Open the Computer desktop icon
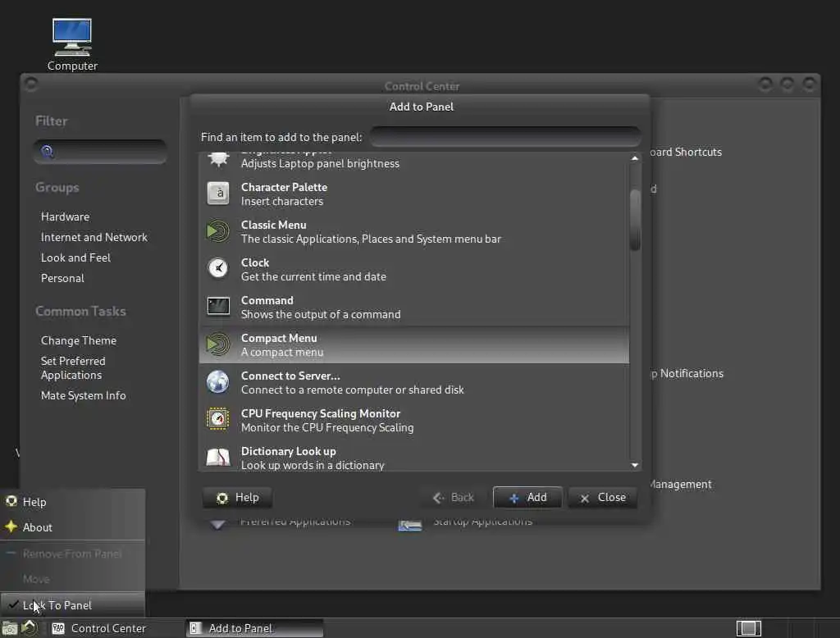Viewport: 840px width, 638px height. click(x=72, y=45)
